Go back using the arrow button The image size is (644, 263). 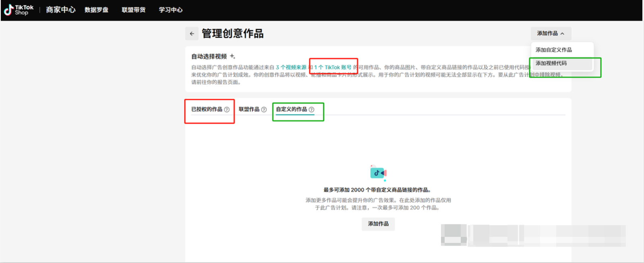192,34
